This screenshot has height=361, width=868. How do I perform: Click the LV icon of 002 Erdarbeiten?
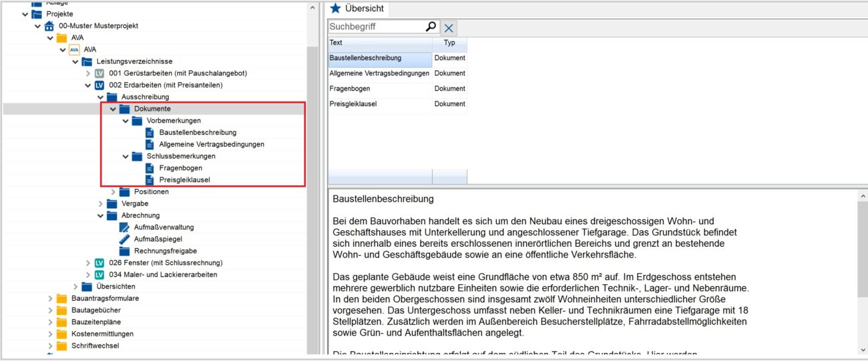coord(99,85)
